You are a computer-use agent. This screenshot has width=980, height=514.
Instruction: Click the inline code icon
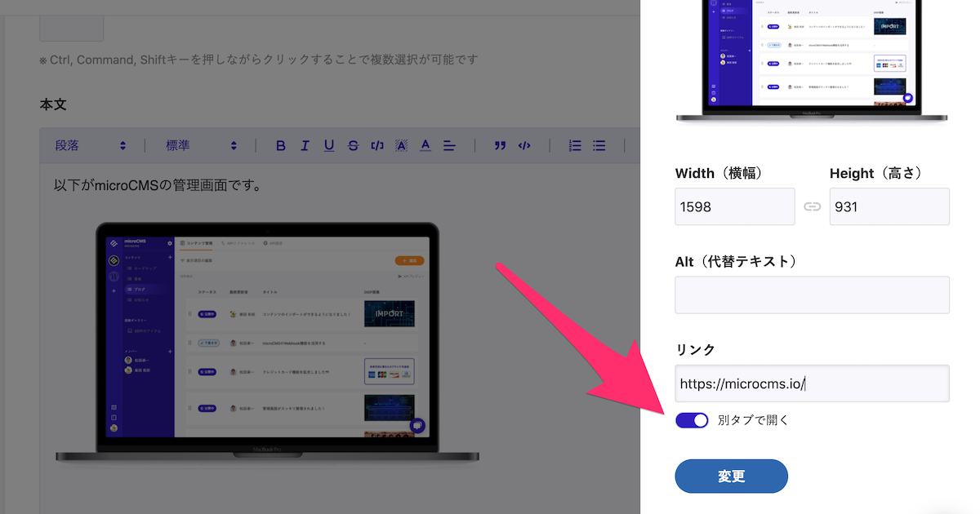click(377, 146)
